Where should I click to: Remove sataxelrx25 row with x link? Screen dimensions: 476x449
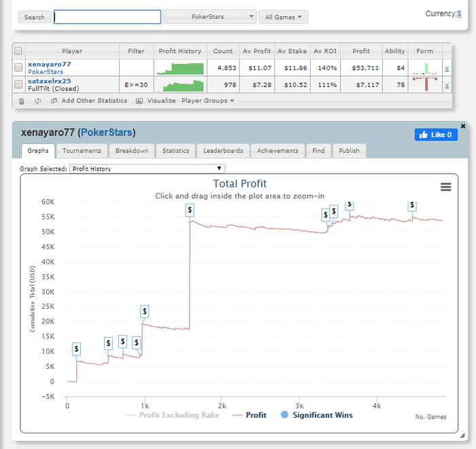pos(447,85)
